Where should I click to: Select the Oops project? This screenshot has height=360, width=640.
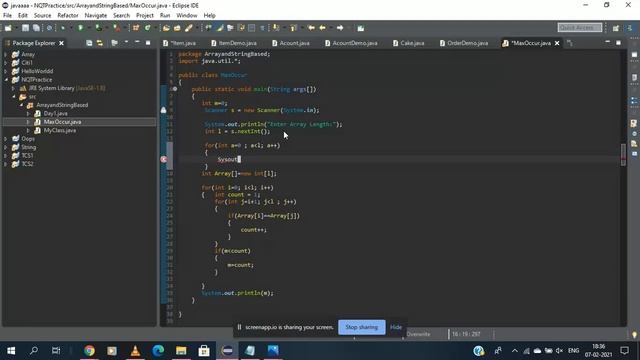click(28, 139)
